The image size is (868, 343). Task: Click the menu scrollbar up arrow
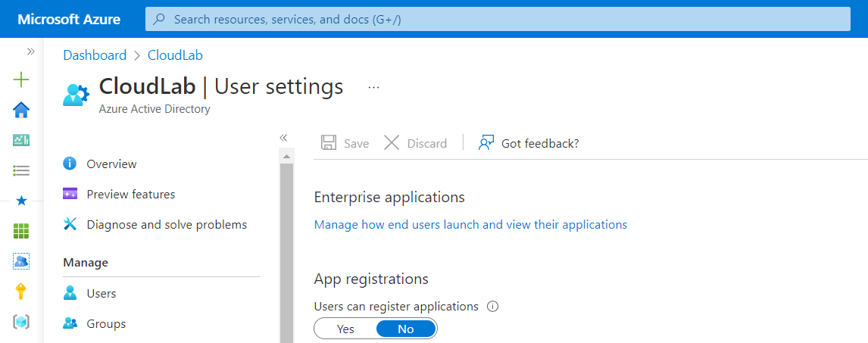click(286, 157)
